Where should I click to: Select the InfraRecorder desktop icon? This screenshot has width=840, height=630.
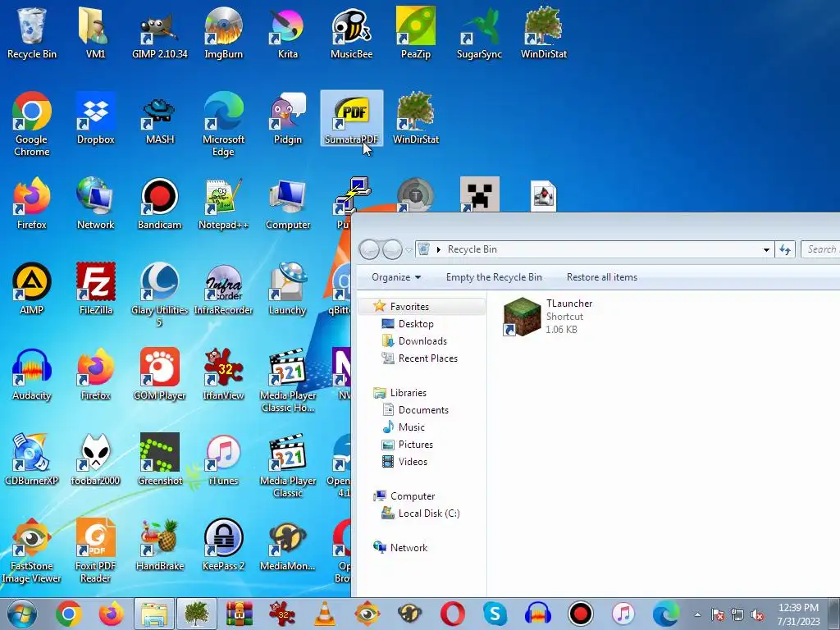click(223, 290)
